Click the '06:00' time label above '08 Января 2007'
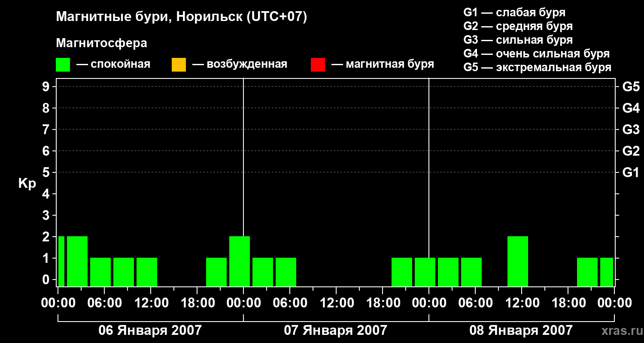Screen dimensions: 644x343 [x=475, y=303]
